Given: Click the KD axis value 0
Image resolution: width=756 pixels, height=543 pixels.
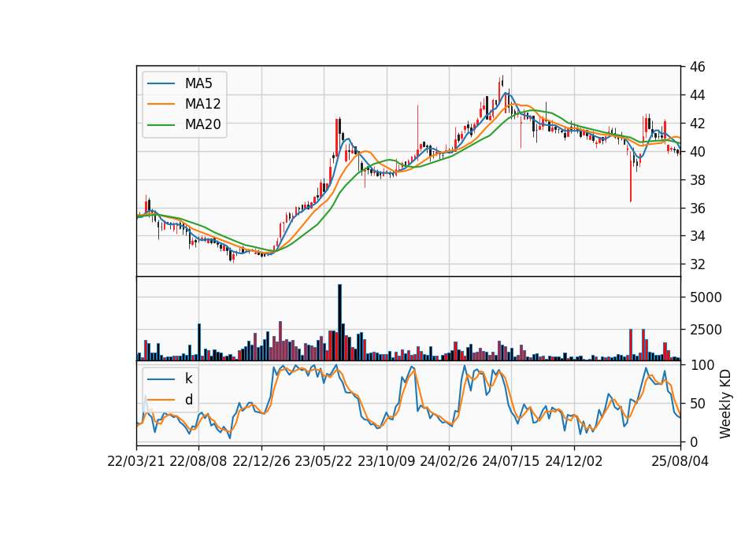Looking at the screenshot, I should [693, 441].
